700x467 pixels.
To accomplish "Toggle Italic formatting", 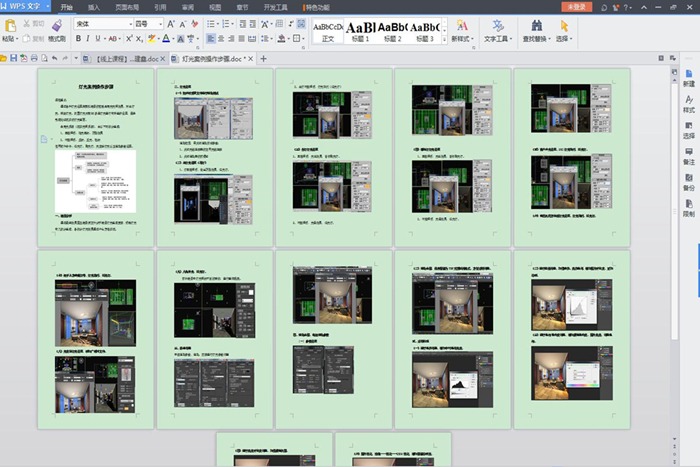I will 88,39.
